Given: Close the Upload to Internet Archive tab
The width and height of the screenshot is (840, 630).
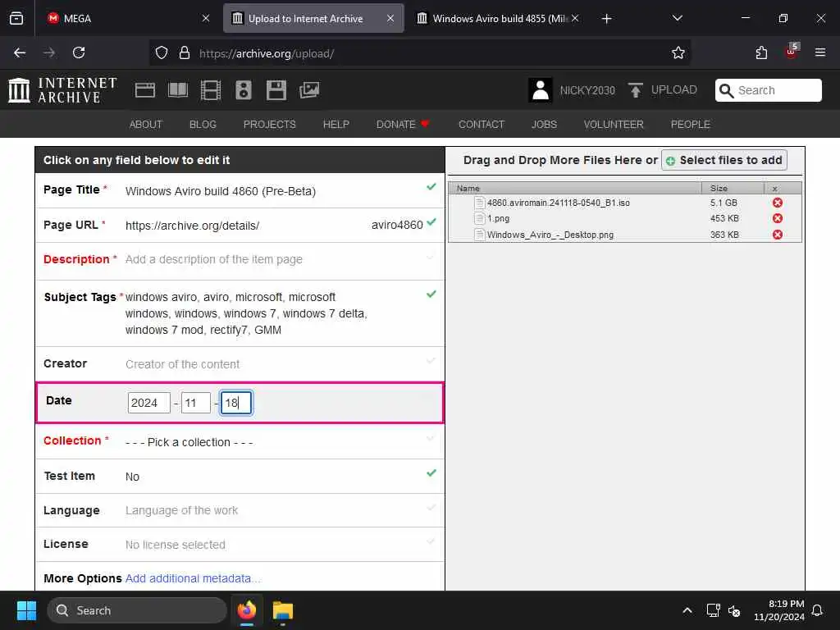Looking at the screenshot, I should click(390, 18).
